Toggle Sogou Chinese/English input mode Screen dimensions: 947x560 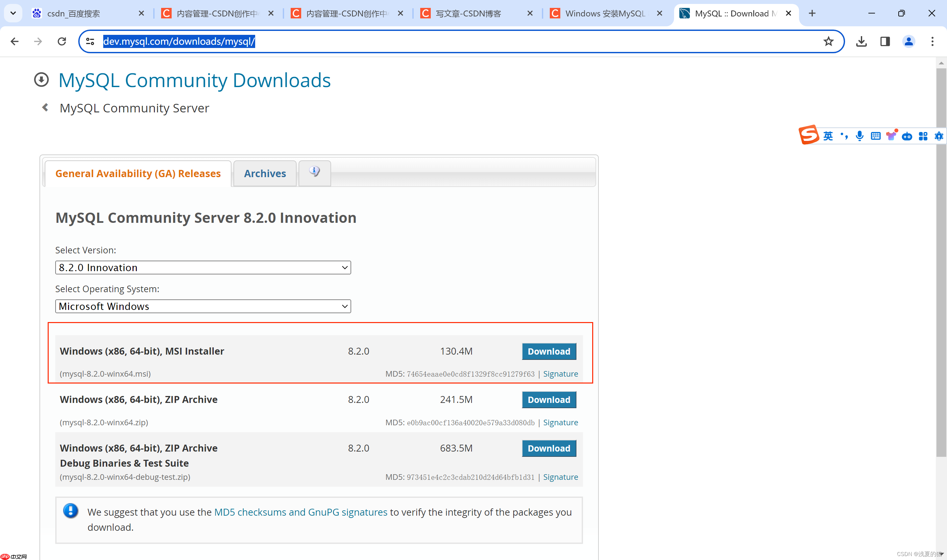[828, 136]
